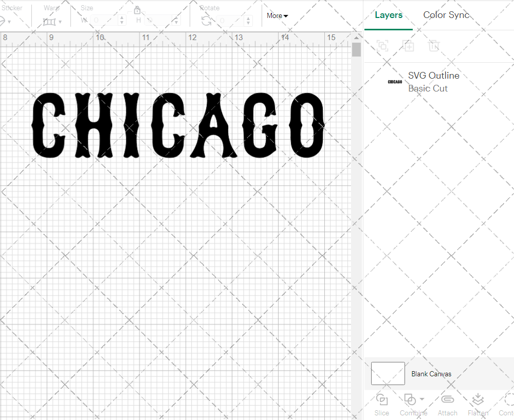This screenshot has width=514, height=420.
Task: Select the SVG Outline layer
Action: coord(433,82)
